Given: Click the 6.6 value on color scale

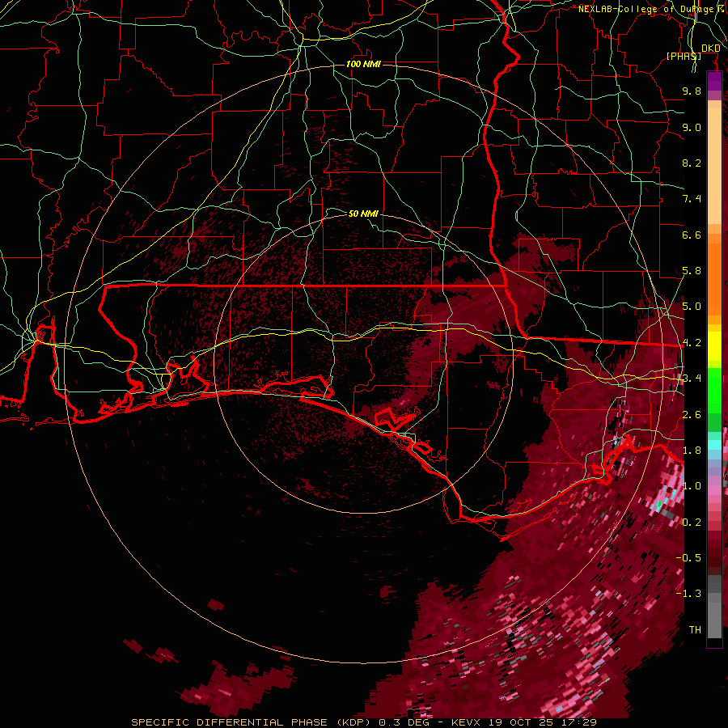Looking at the screenshot, I should pyautogui.click(x=692, y=235).
